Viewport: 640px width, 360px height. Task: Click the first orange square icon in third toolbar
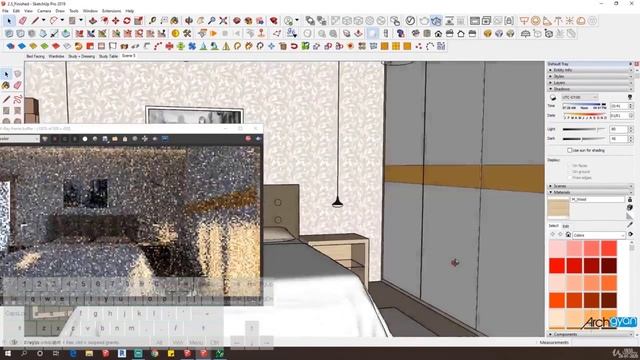coord(384,46)
